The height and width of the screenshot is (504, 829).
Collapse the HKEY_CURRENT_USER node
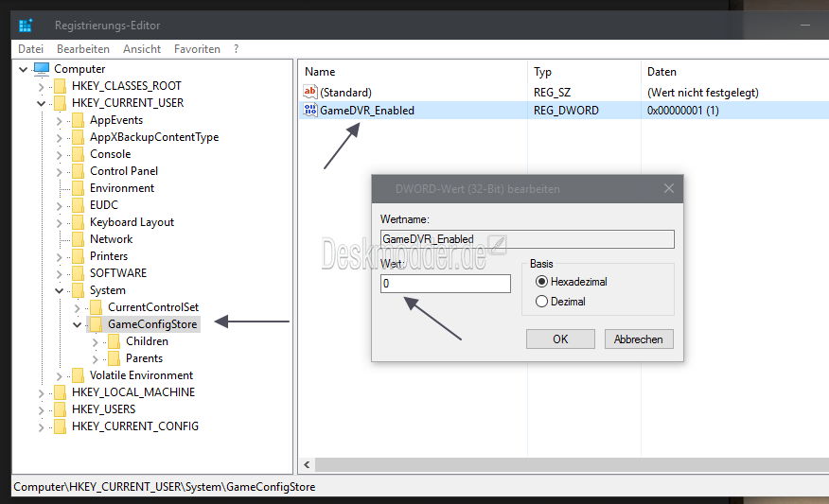tap(42, 104)
